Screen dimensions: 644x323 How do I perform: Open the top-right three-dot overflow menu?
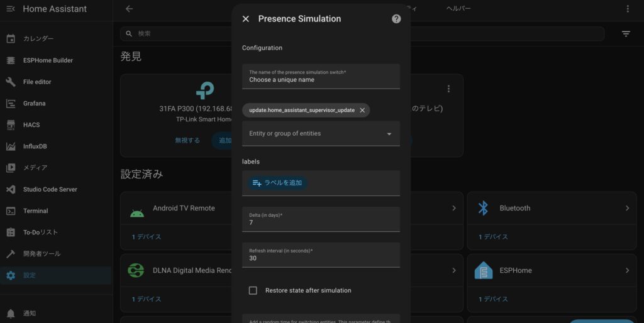pos(627,9)
